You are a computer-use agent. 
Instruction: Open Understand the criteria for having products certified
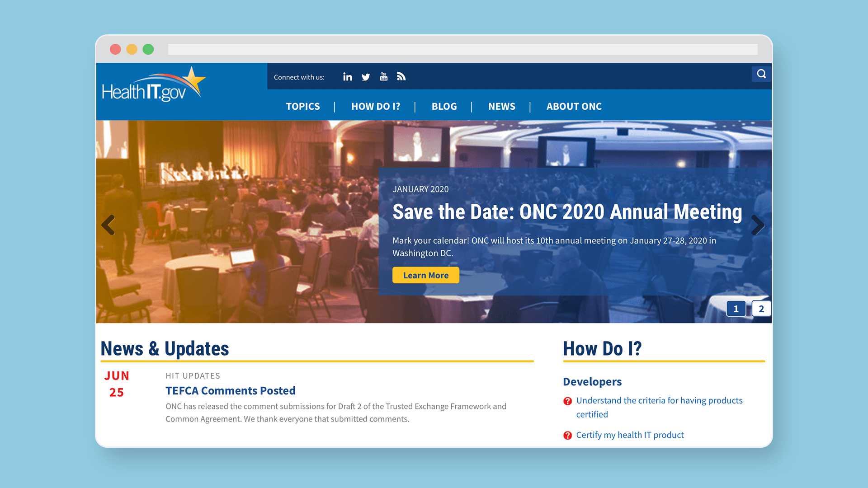(659, 407)
